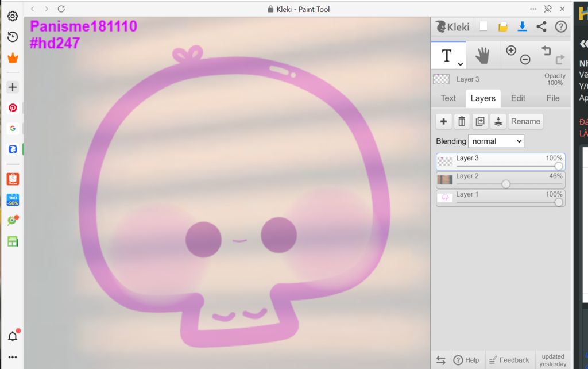Select the Hand pan tool
Screen dimensions: 588x369
(482, 56)
